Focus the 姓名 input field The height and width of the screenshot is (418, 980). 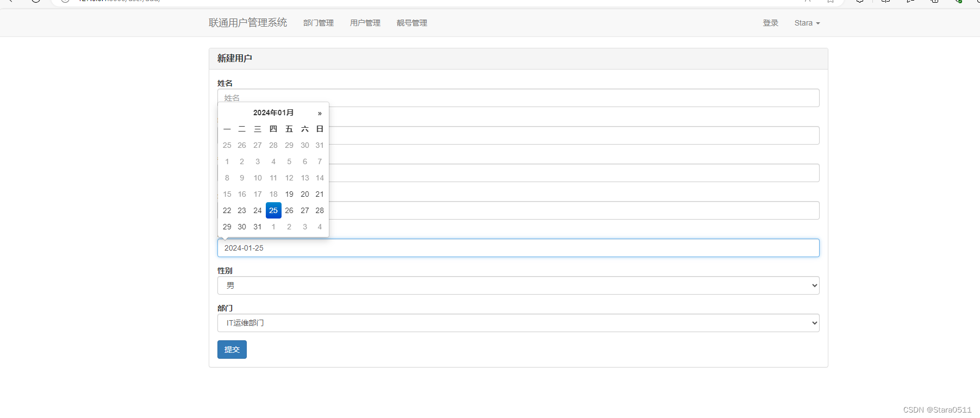tap(518, 98)
